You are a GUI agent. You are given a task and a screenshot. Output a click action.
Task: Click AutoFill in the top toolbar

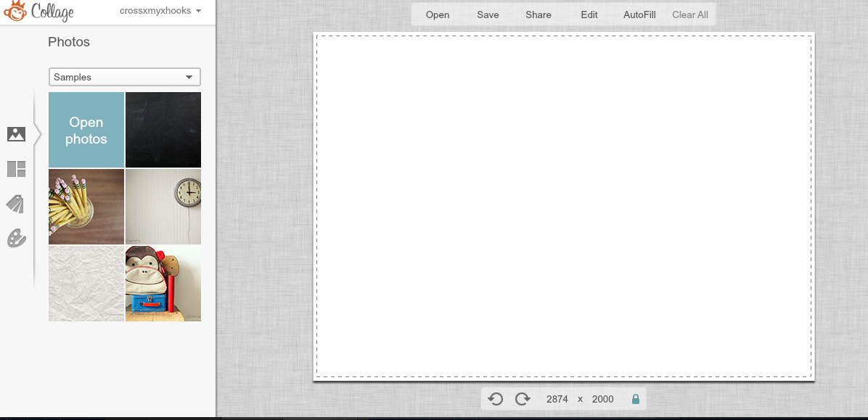639,15
